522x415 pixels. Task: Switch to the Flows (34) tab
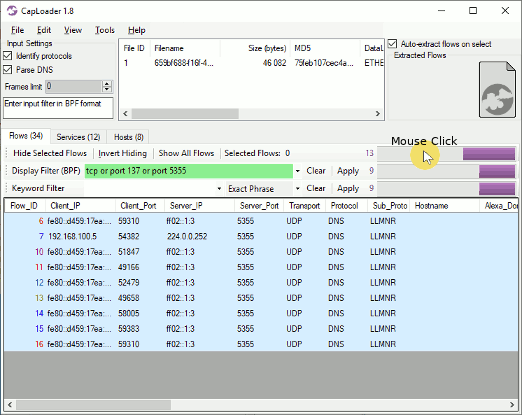point(26,136)
